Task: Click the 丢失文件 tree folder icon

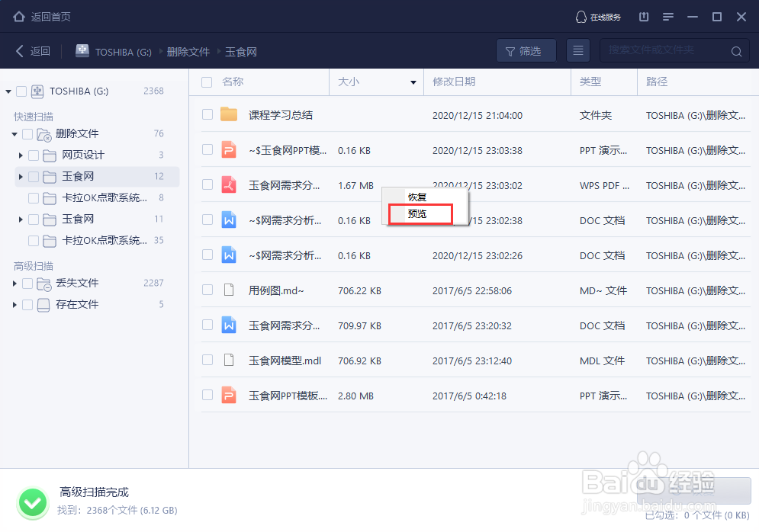Action: (x=44, y=284)
